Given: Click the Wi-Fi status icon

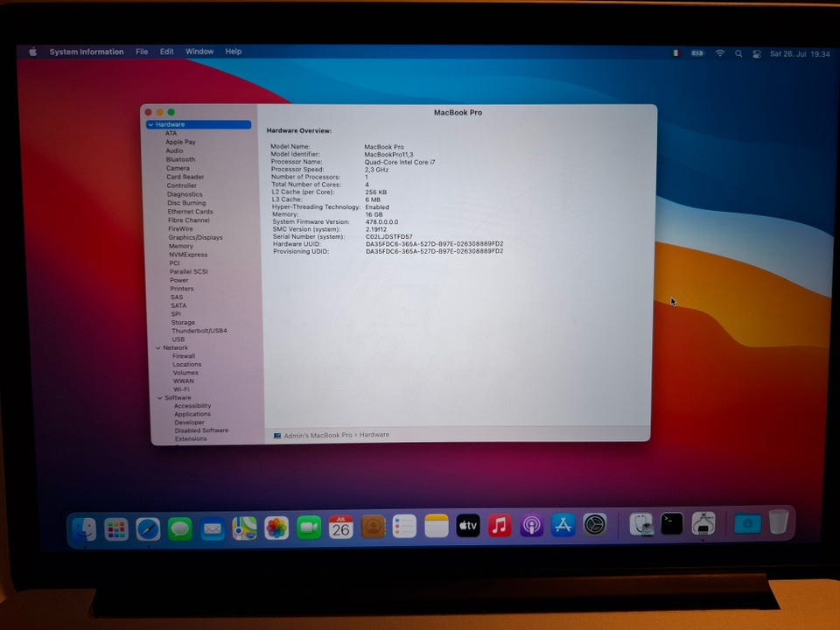Looking at the screenshot, I should pyautogui.click(x=720, y=53).
